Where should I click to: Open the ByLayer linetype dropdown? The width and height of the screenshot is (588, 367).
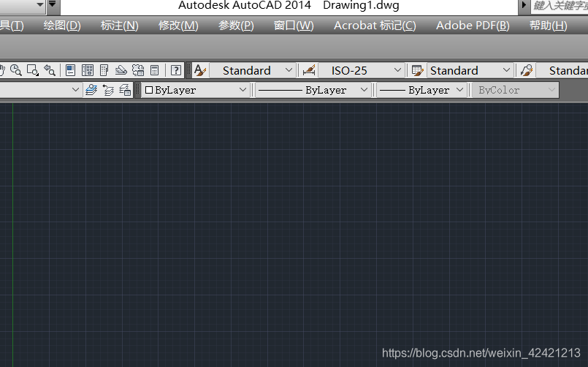click(313, 90)
